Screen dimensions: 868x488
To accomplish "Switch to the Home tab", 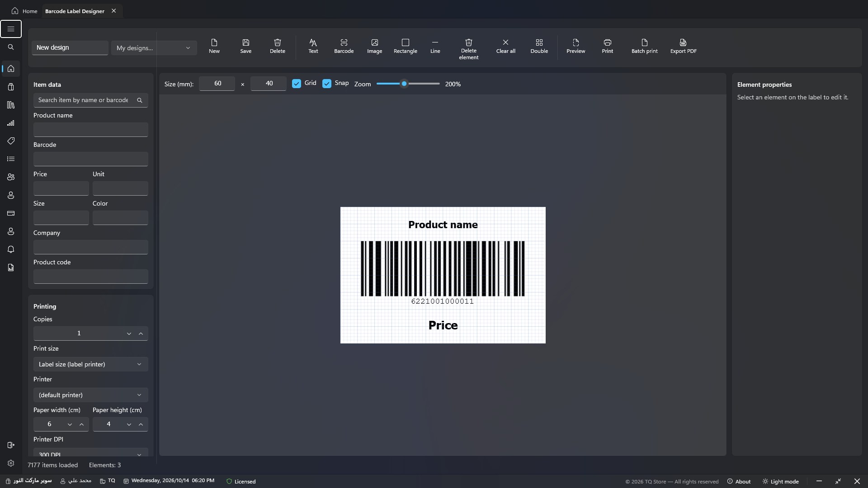I will [24, 11].
